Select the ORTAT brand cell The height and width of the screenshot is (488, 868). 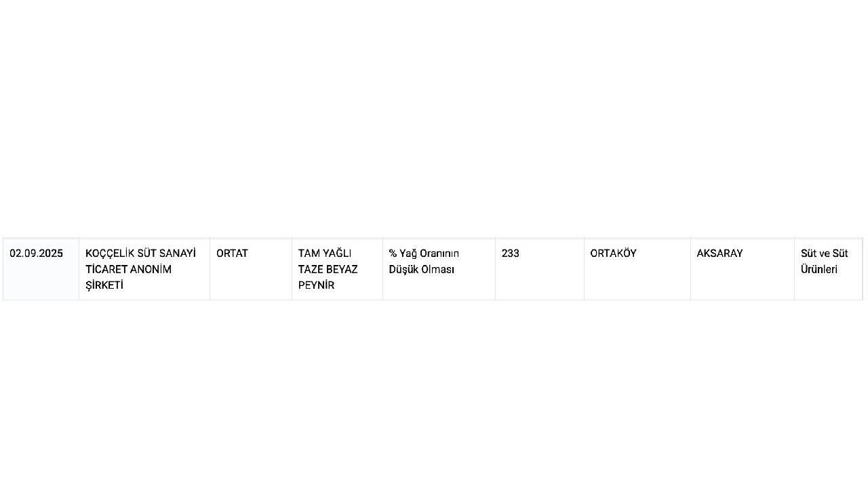tap(232, 253)
